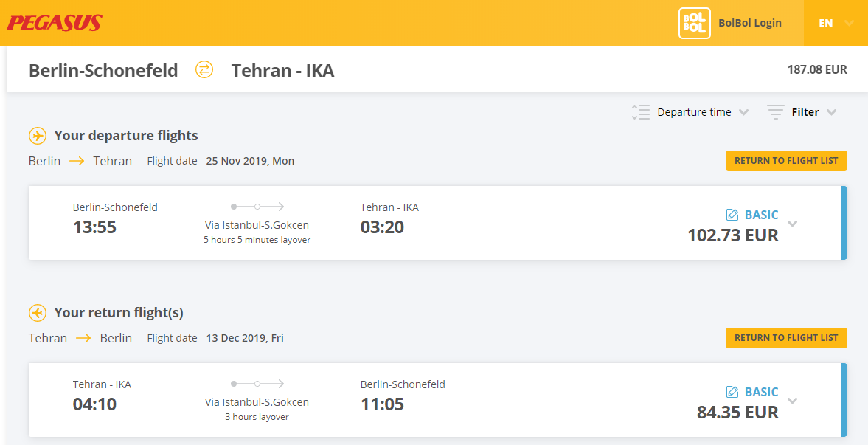Click the return flights plane icon
The width and height of the screenshot is (868, 445).
[x=37, y=313]
